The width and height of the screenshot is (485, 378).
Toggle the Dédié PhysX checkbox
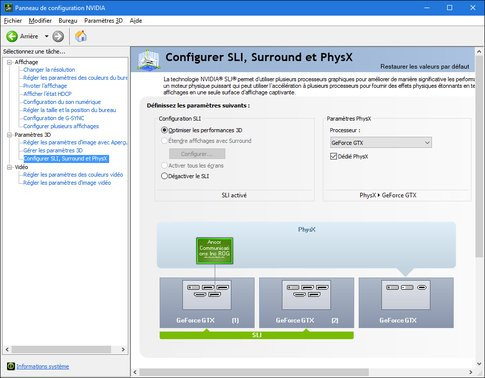click(333, 156)
